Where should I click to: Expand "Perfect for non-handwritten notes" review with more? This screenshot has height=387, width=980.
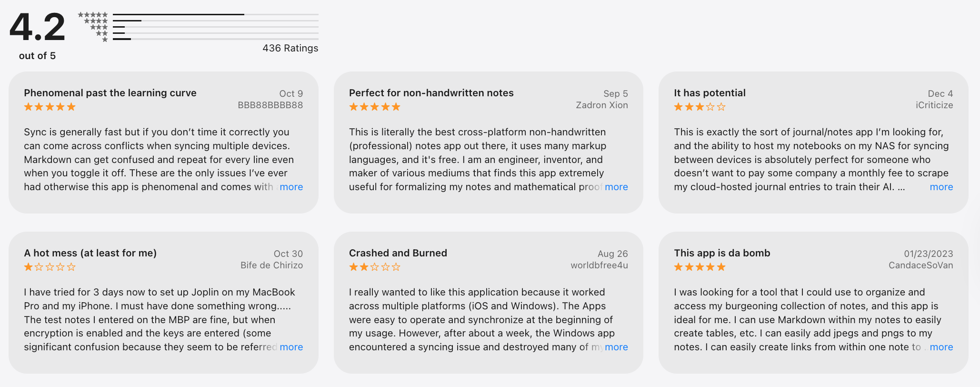pyautogui.click(x=616, y=187)
